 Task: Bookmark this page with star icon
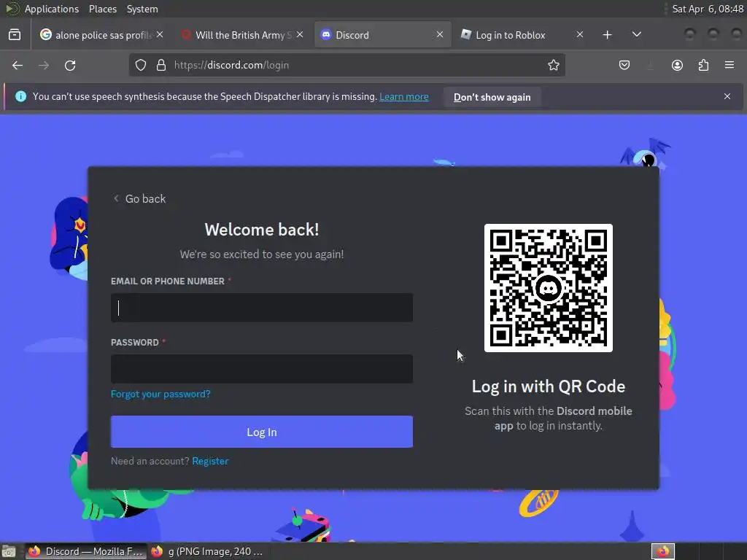553,65
